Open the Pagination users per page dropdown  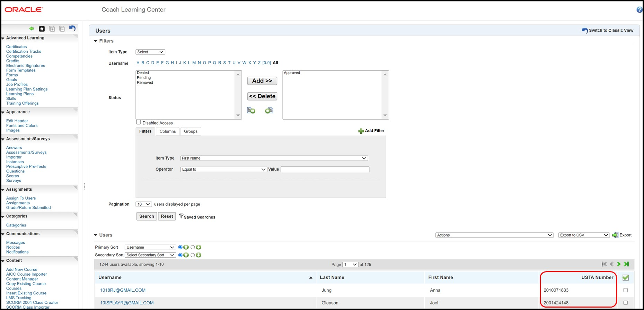click(x=144, y=204)
